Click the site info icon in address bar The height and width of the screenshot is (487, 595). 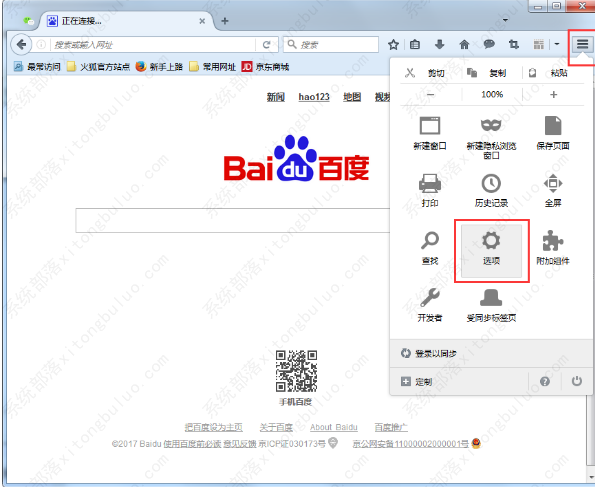(41, 45)
